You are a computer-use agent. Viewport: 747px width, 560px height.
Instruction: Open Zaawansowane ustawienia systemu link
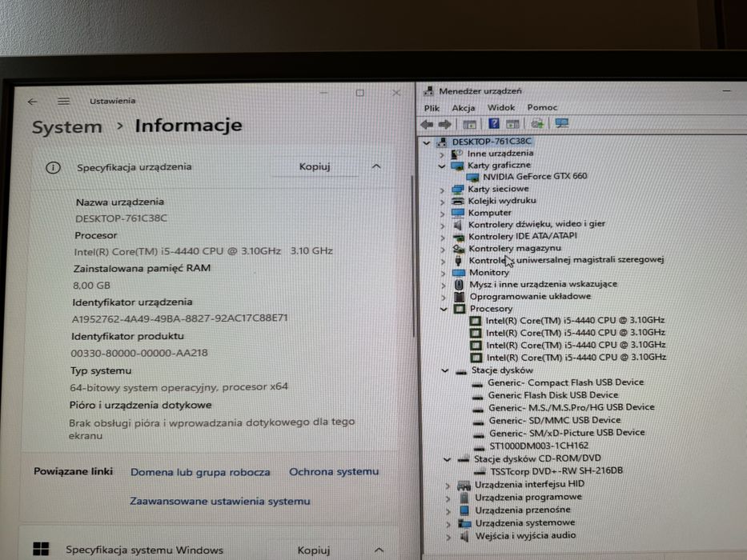click(220, 502)
